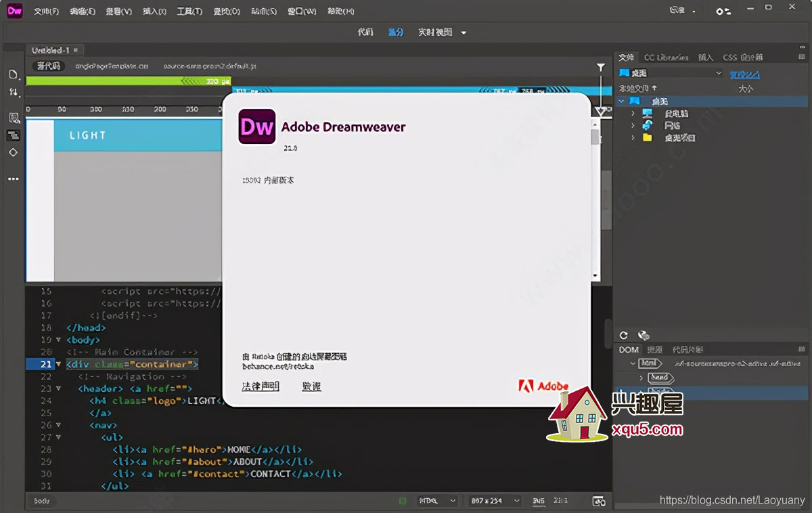The image size is (812, 513).
Task: Open the site selector dropdown in Files panel
Action: click(x=671, y=73)
